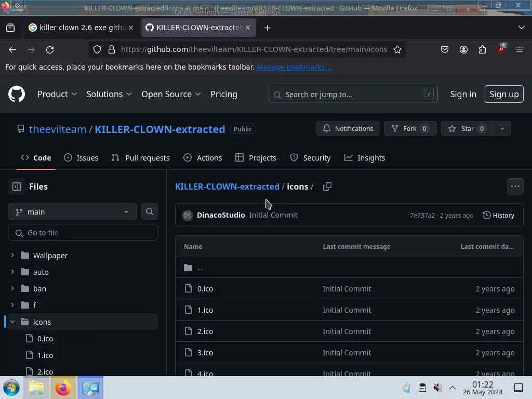Viewport: 532px width, 399px height.
Task: Click the Star button
Action: [x=468, y=129]
